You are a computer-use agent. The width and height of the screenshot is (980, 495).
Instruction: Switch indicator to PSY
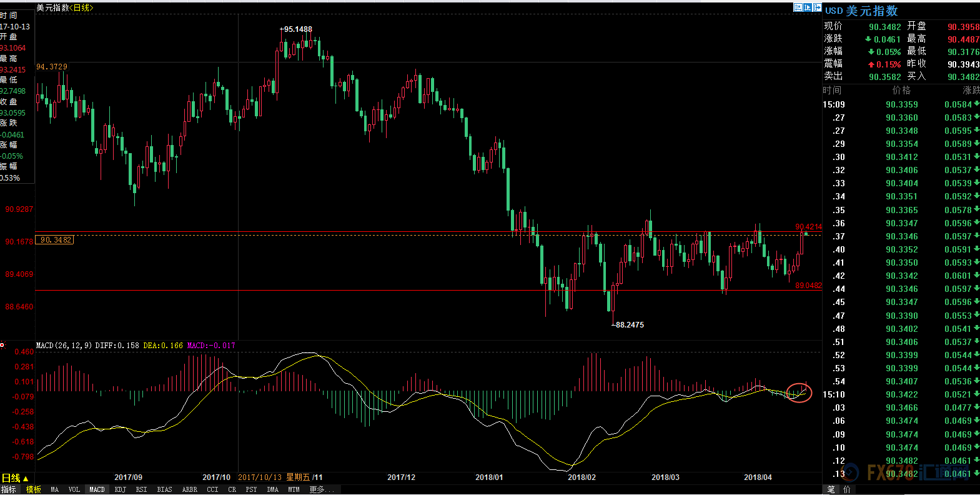click(x=251, y=489)
